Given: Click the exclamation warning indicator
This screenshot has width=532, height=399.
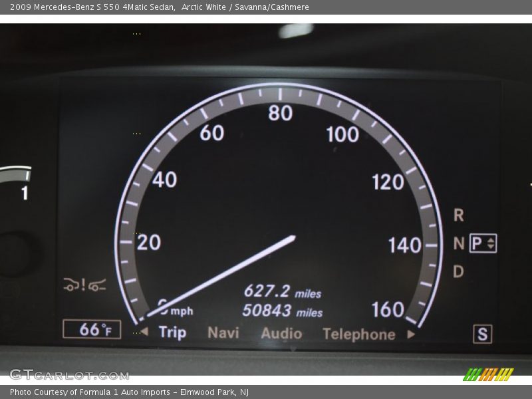Looking at the screenshot, I should point(83,283).
